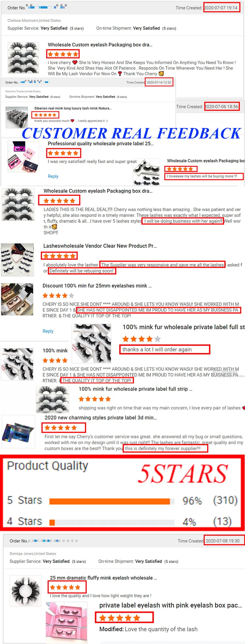
Task: Click four-star rating under Discount 100% min fur
Action: tap(58, 296)
